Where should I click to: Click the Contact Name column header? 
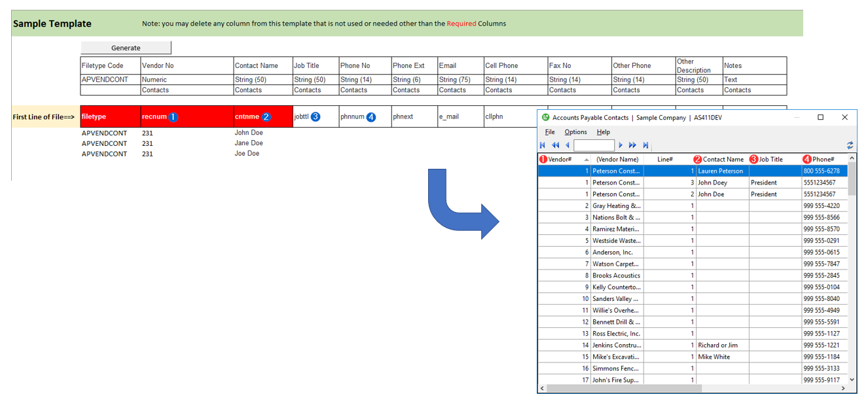[x=723, y=159]
